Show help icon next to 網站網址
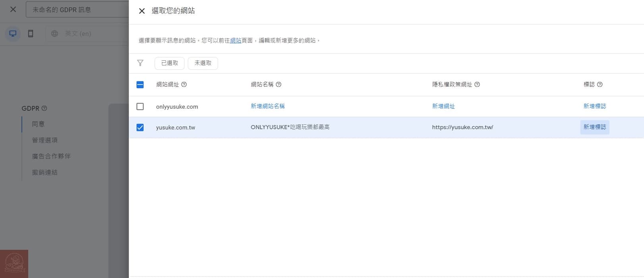644x278 pixels. point(184,85)
